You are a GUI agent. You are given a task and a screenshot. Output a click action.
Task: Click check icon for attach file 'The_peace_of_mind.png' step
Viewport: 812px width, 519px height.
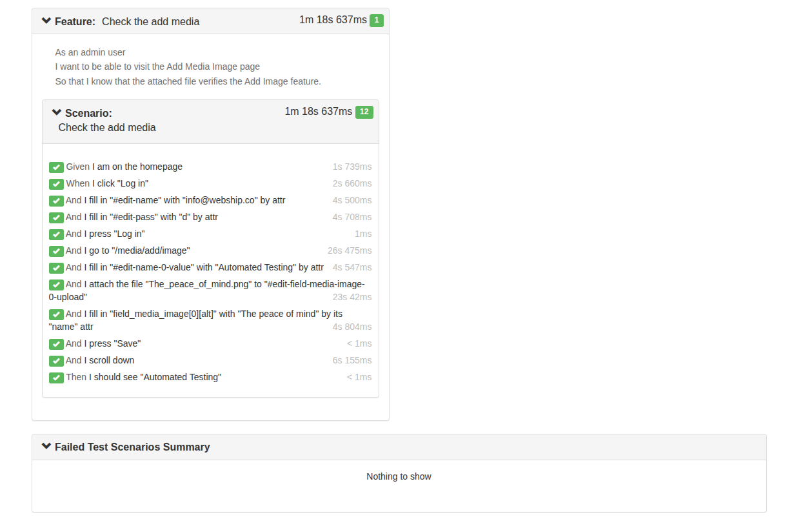56,285
